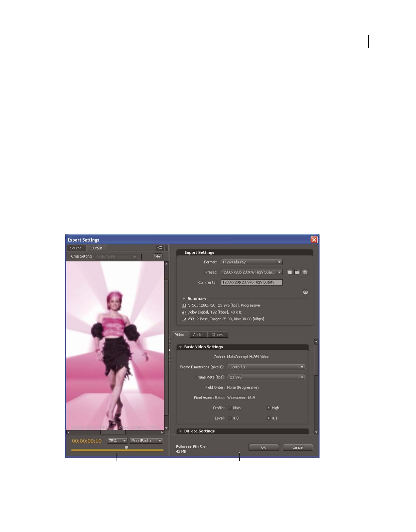Screen dimensions: 416x532
Task: Open the ModelFantas... source dropdown
Action: [146, 441]
